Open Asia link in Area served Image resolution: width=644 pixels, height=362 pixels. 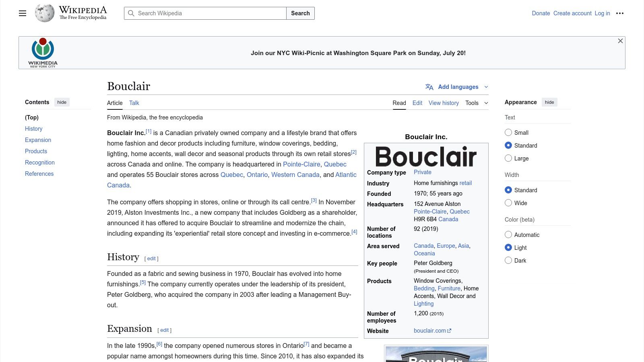tap(463, 246)
